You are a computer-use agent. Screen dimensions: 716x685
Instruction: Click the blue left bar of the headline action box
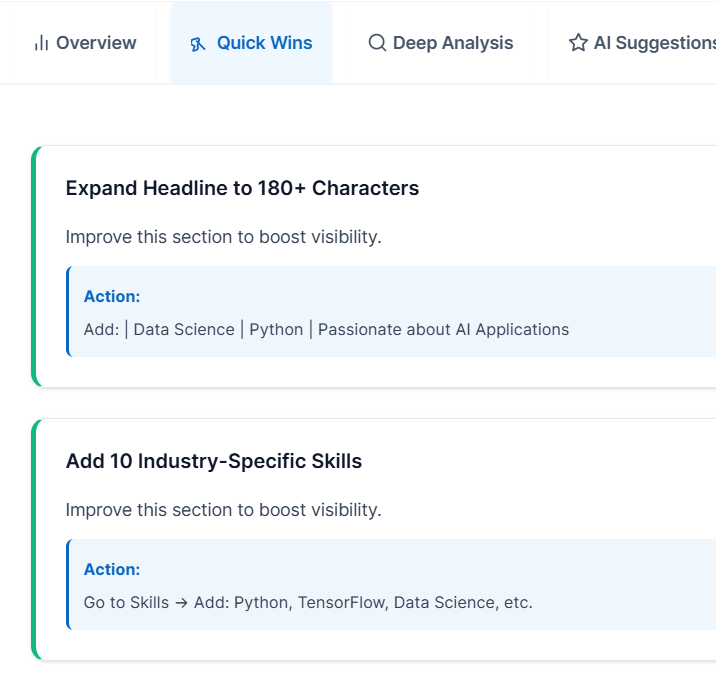tap(68, 311)
